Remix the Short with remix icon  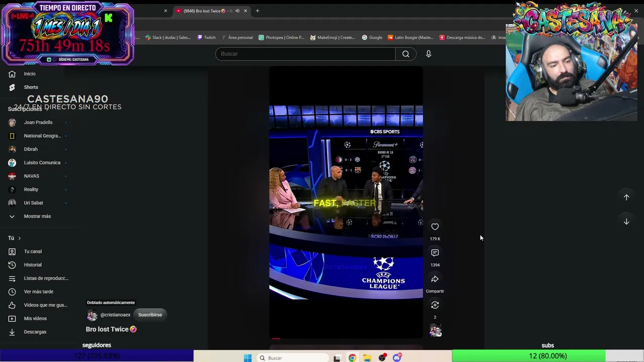coord(435,305)
